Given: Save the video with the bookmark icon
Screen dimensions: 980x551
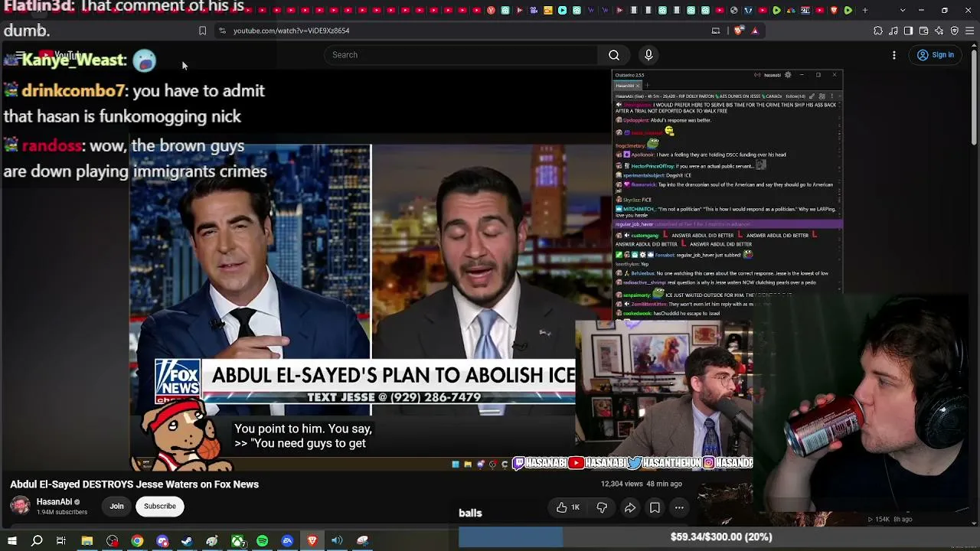Looking at the screenshot, I should point(655,507).
